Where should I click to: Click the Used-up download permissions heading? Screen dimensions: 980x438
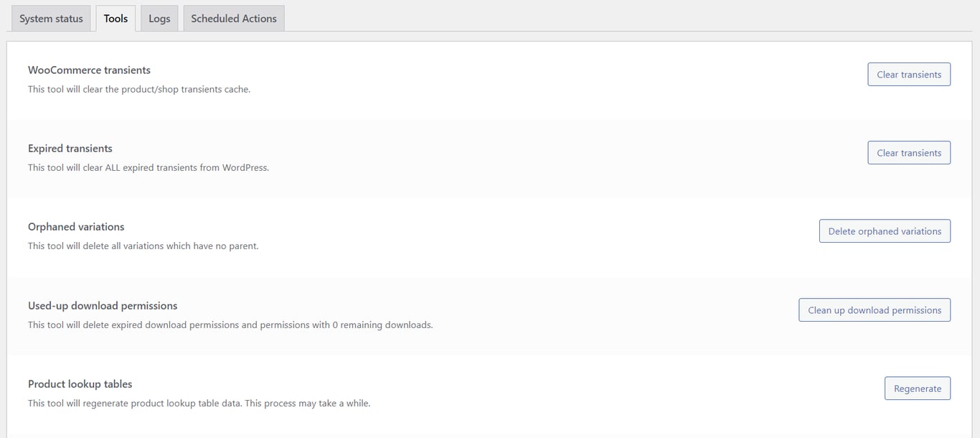(x=102, y=305)
